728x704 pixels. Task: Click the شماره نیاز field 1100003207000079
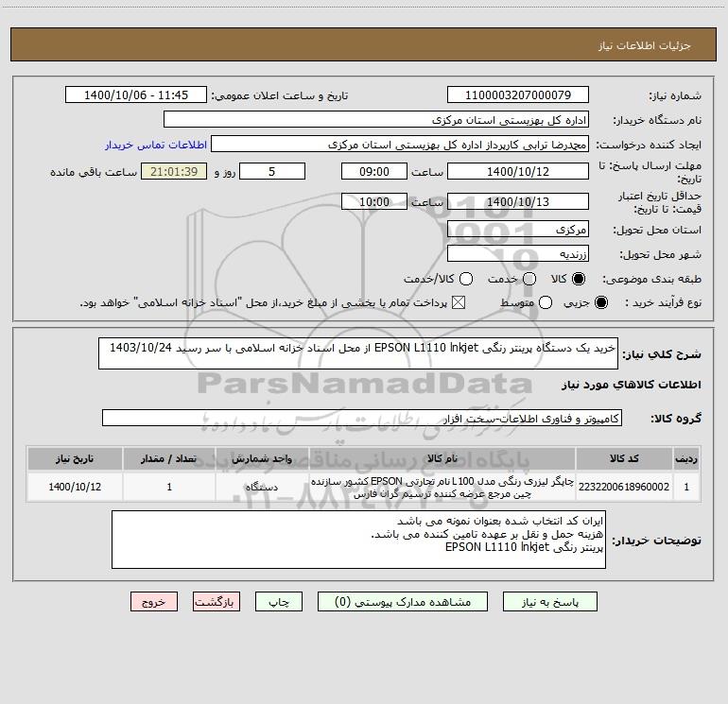518,94
